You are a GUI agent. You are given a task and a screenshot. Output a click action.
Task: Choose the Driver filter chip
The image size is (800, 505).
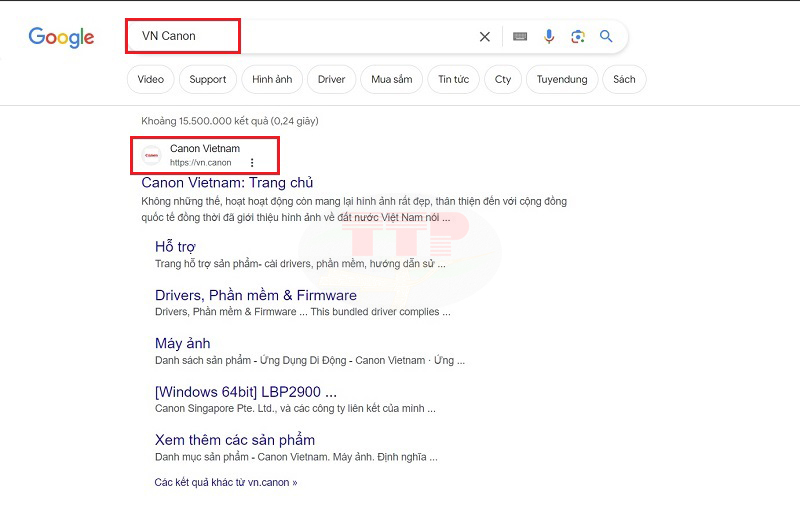[332, 79]
